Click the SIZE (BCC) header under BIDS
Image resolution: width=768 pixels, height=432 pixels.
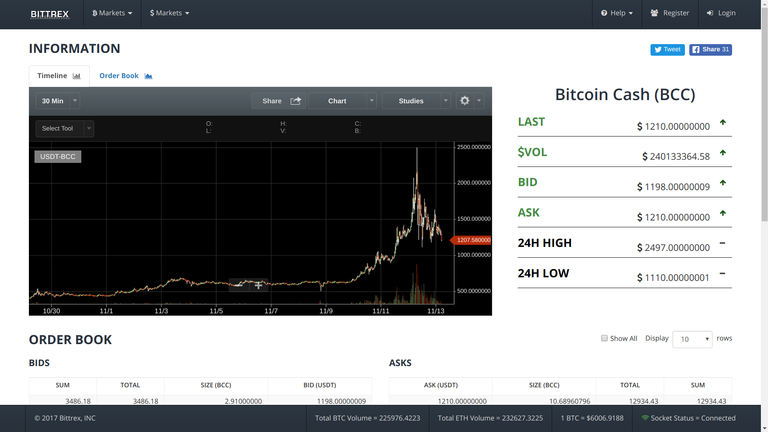216,385
